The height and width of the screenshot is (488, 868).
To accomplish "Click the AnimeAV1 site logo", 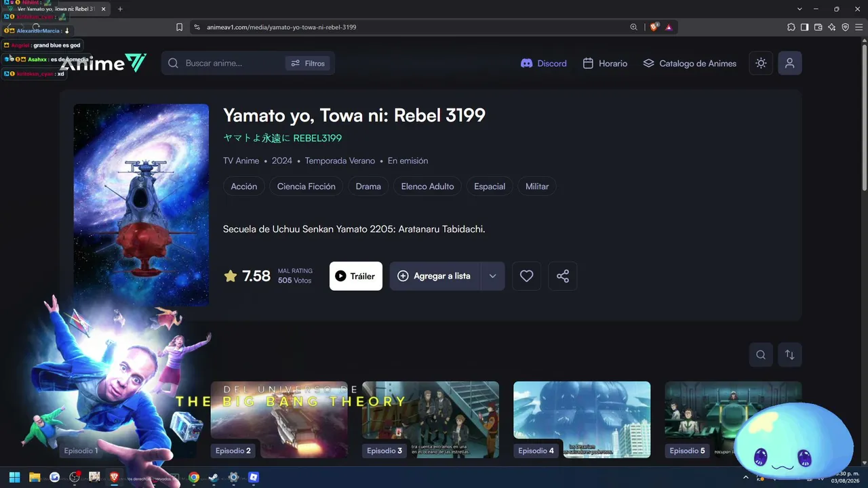I will coord(103,63).
